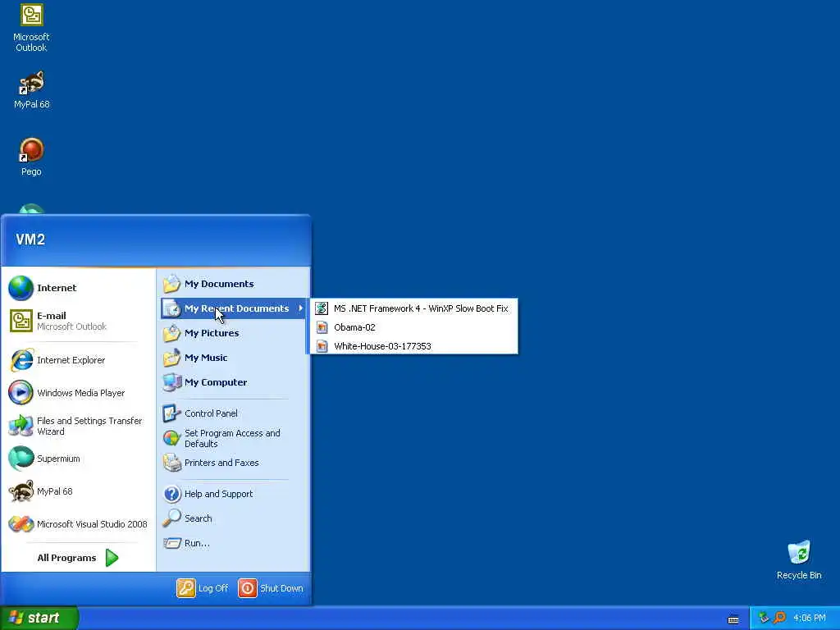Click the network connection tray icon
Image resolution: width=840 pixels, height=630 pixels.
(x=764, y=618)
